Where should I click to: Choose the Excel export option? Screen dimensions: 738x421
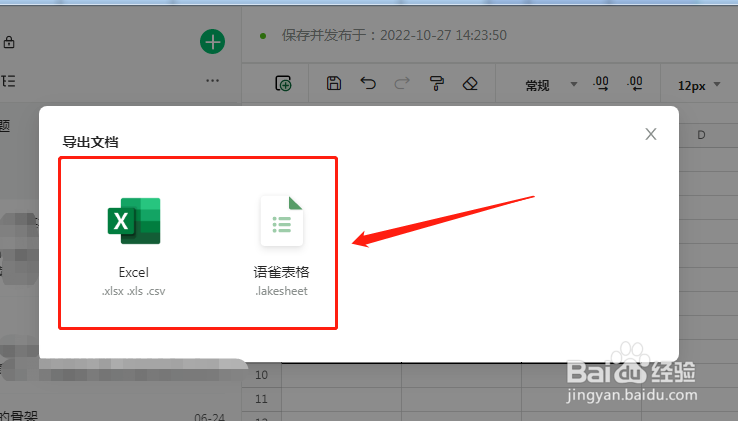click(x=134, y=246)
